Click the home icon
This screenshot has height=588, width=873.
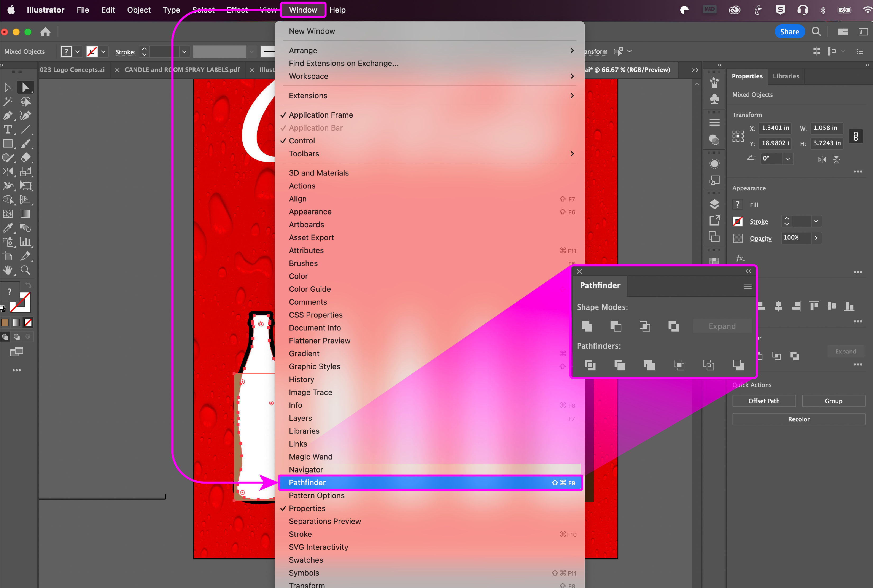(46, 32)
